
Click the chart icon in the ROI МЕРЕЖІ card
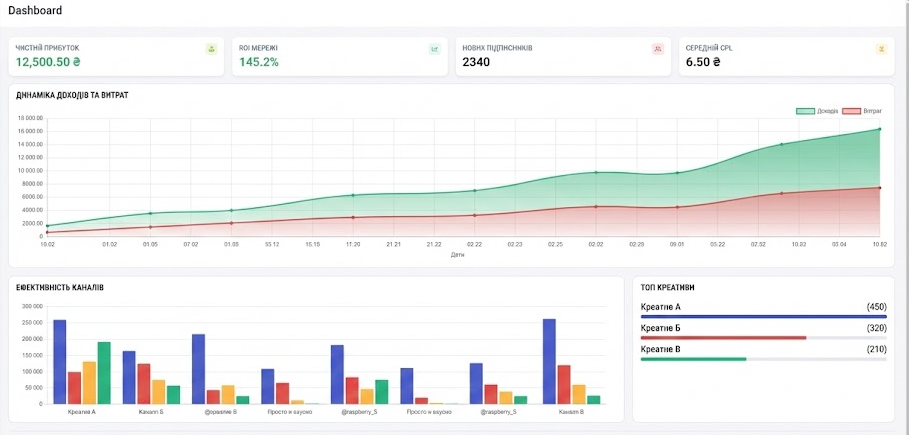[434, 48]
